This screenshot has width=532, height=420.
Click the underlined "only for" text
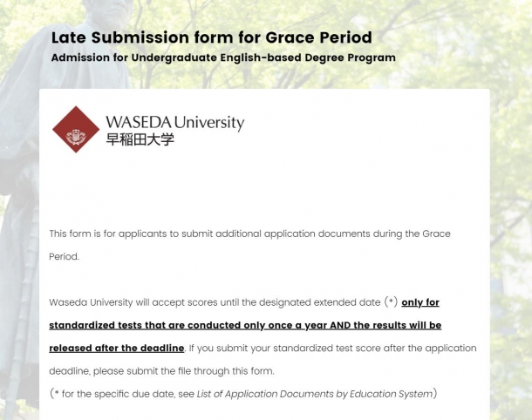420,302
